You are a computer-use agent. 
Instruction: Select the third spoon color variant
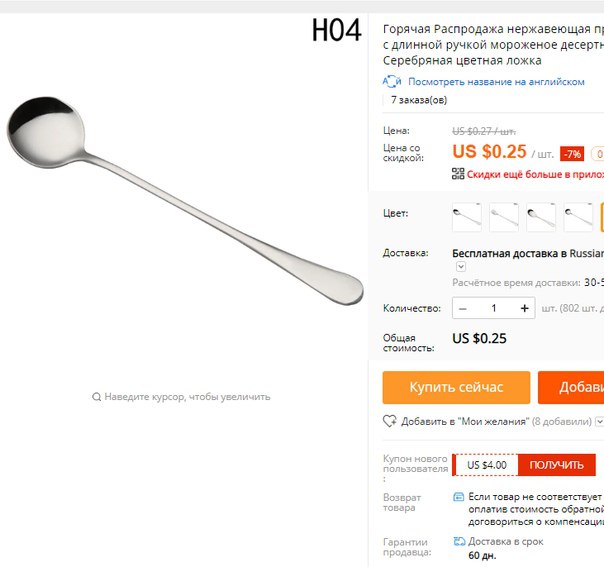click(x=541, y=217)
